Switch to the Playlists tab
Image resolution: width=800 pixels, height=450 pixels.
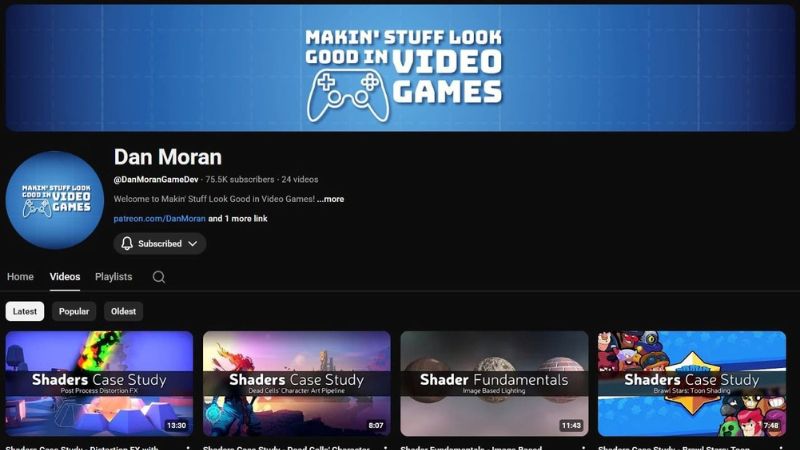coord(113,277)
